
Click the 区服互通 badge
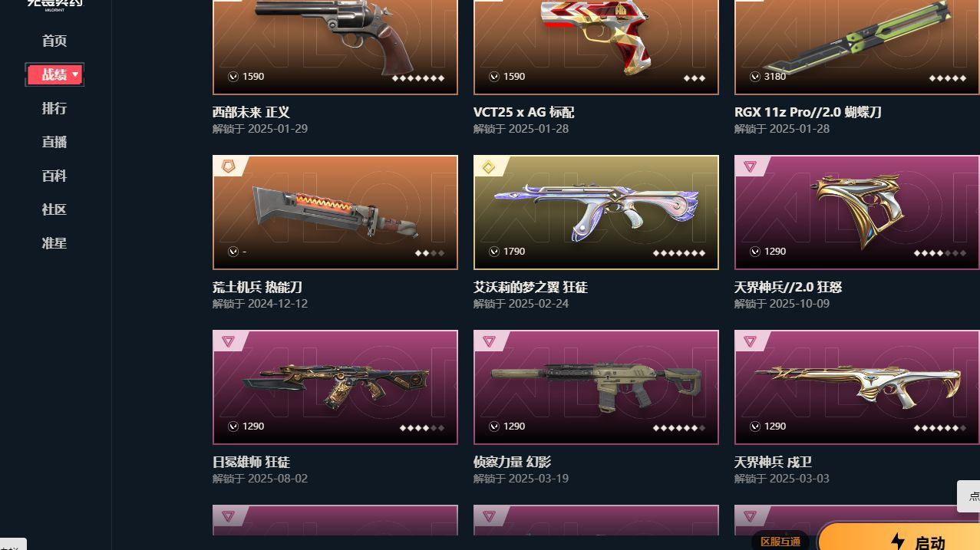[780, 542]
